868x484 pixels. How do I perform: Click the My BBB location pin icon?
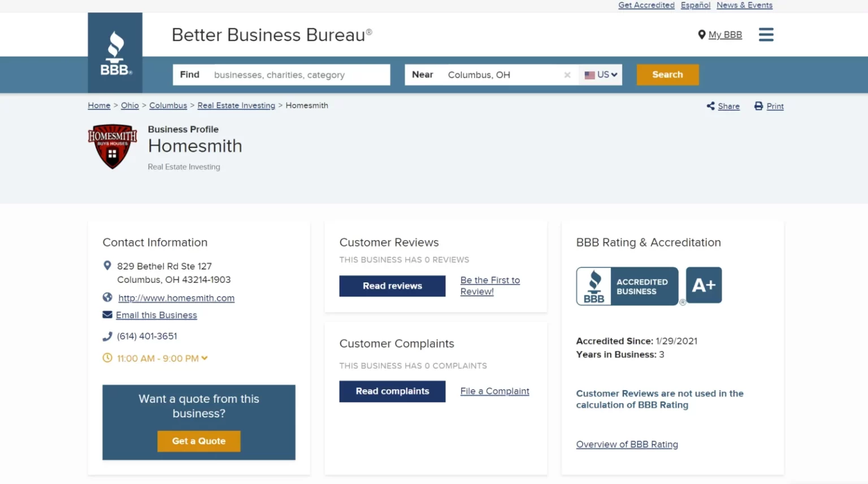(x=701, y=35)
